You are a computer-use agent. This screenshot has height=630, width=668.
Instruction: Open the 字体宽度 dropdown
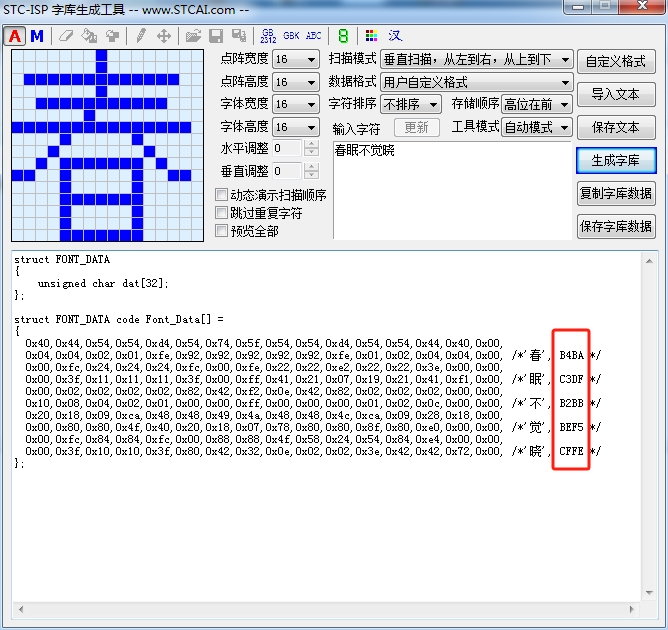(x=296, y=104)
